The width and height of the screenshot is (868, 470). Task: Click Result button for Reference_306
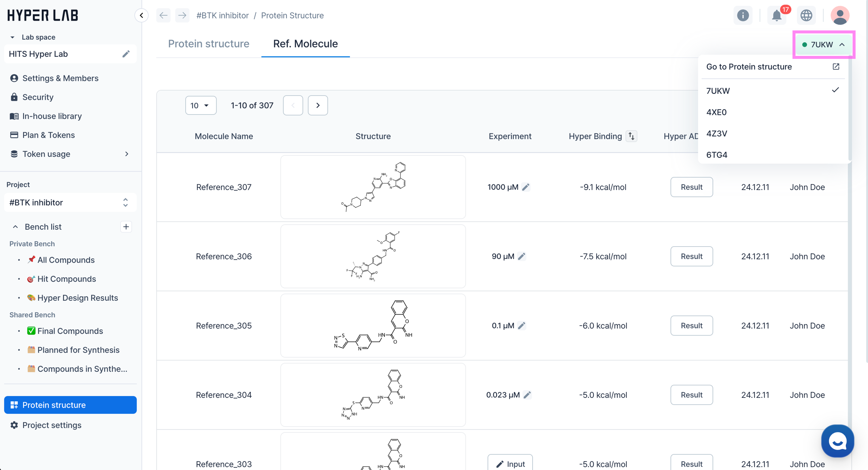pyautogui.click(x=691, y=256)
